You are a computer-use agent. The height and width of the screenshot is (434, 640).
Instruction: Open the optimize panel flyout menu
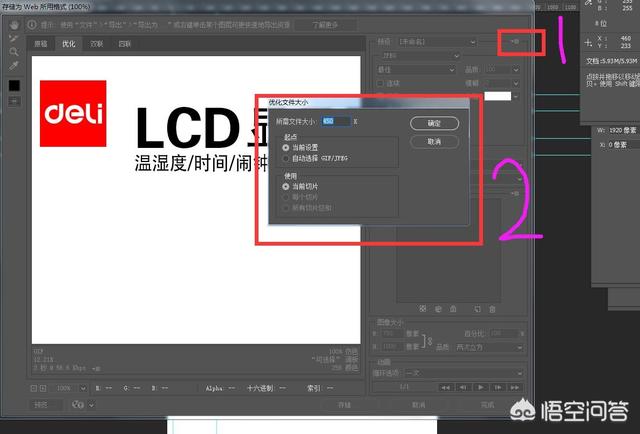coord(515,42)
